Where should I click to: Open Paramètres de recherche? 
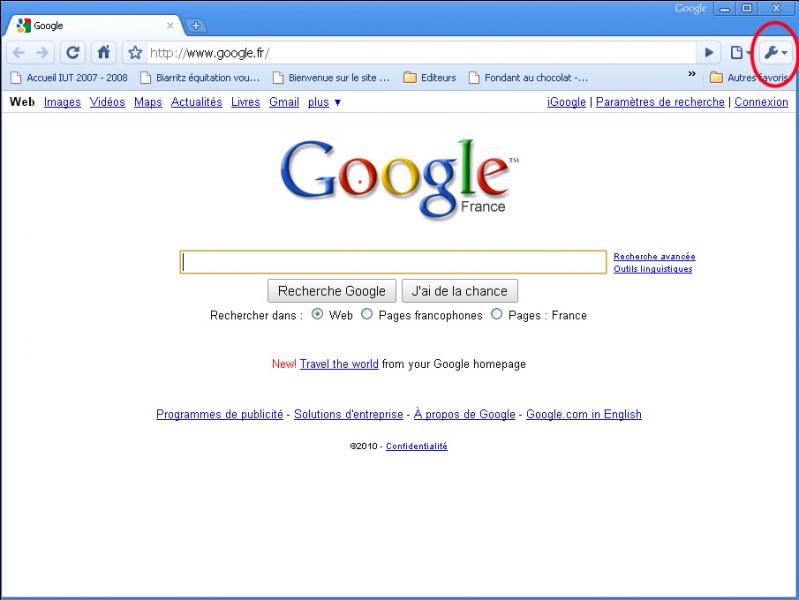[660, 102]
